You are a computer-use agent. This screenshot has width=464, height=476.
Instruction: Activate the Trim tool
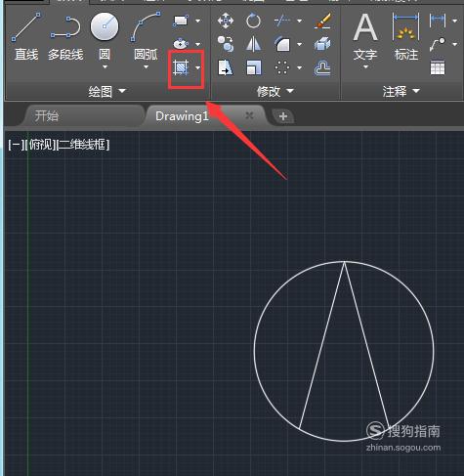(x=282, y=21)
